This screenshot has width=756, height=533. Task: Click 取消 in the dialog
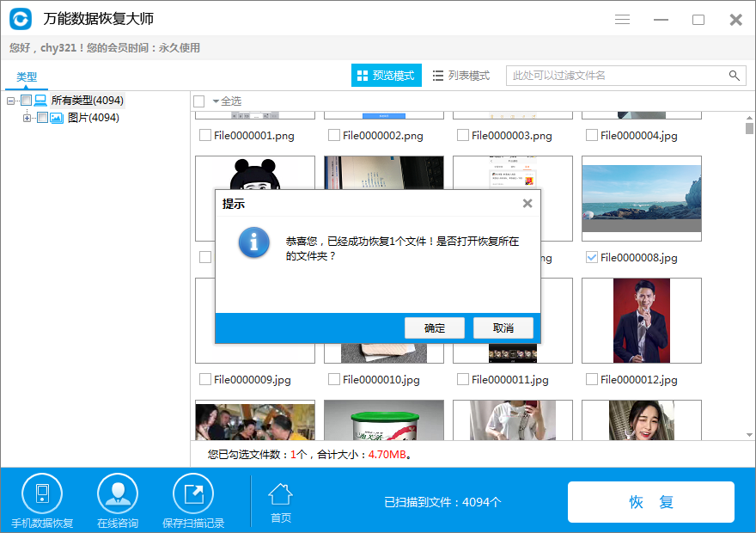[x=503, y=328]
